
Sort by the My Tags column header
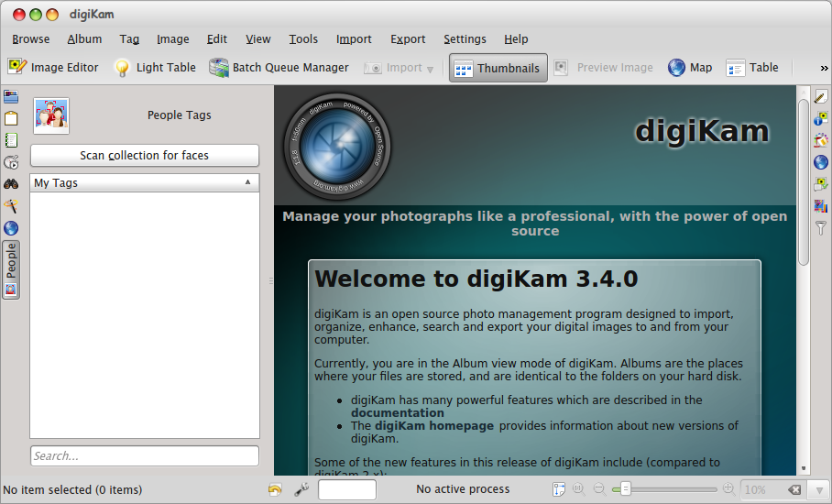[x=145, y=182]
